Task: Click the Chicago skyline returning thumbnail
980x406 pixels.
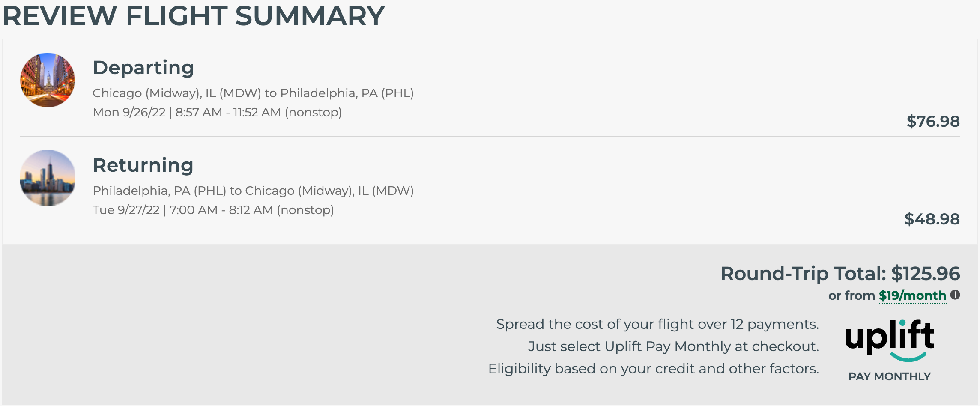Action: 48,178
